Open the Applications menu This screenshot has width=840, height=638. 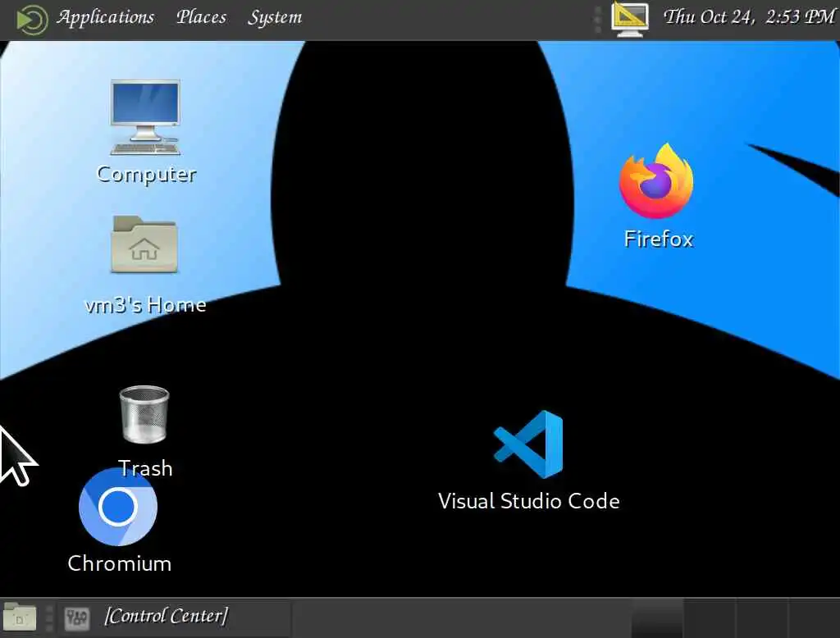pos(106,18)
